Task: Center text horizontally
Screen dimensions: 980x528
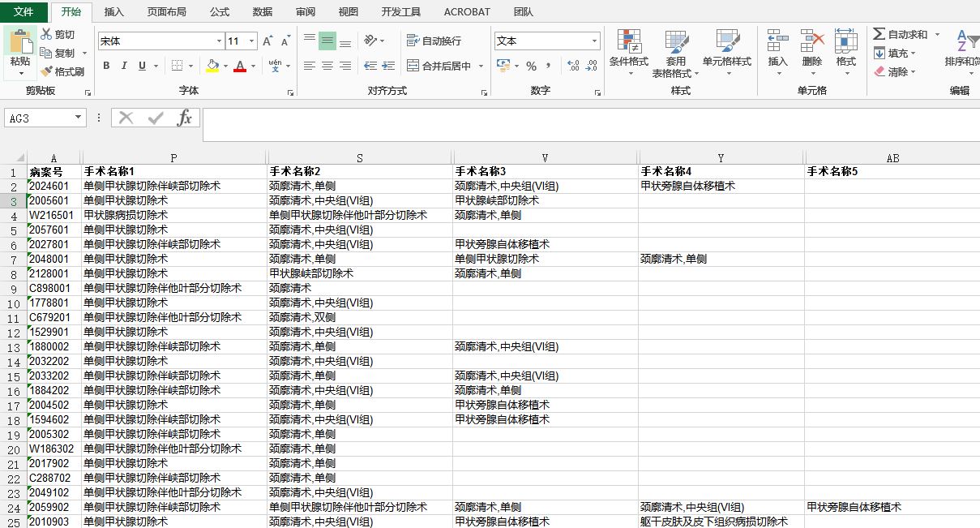Action: [x=327, y=66]
